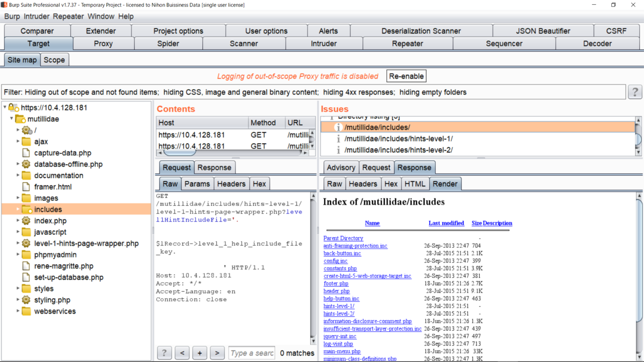
Task: Open the Help menu
Action: (126, 17)
